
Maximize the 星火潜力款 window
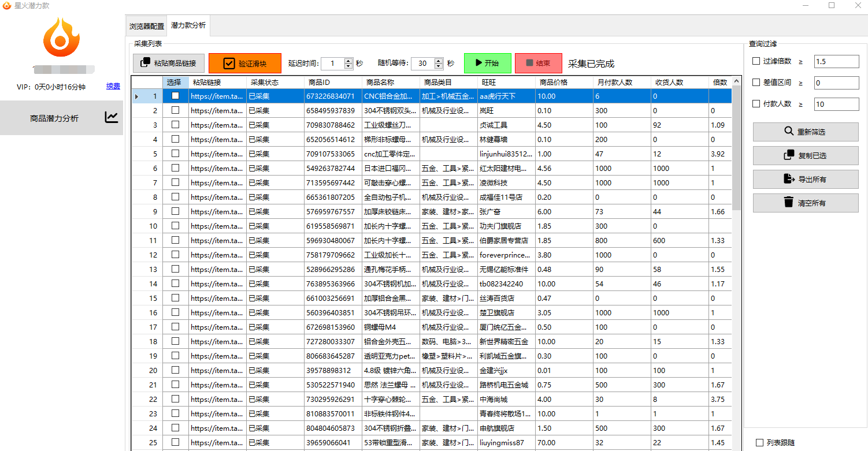point(832,5)
